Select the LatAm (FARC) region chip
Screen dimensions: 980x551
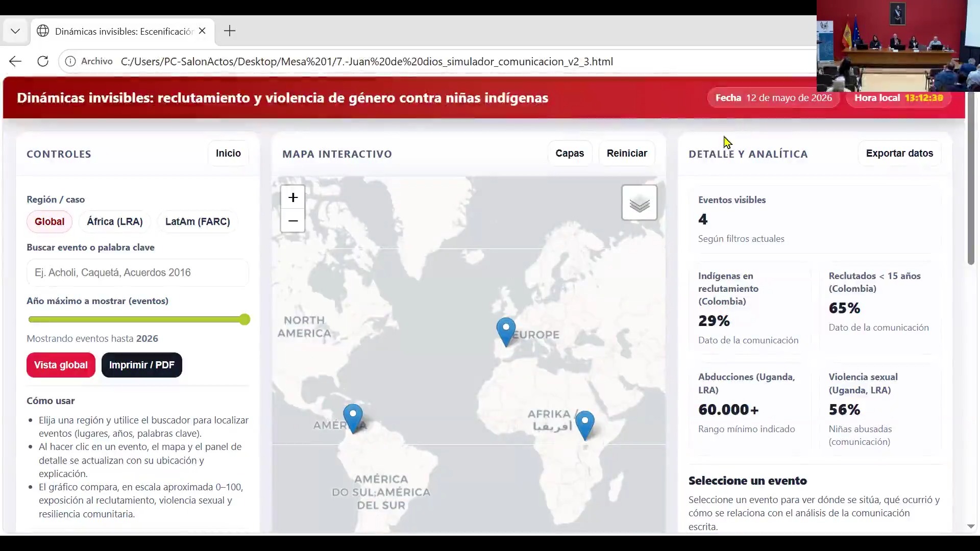coord(198,221)
